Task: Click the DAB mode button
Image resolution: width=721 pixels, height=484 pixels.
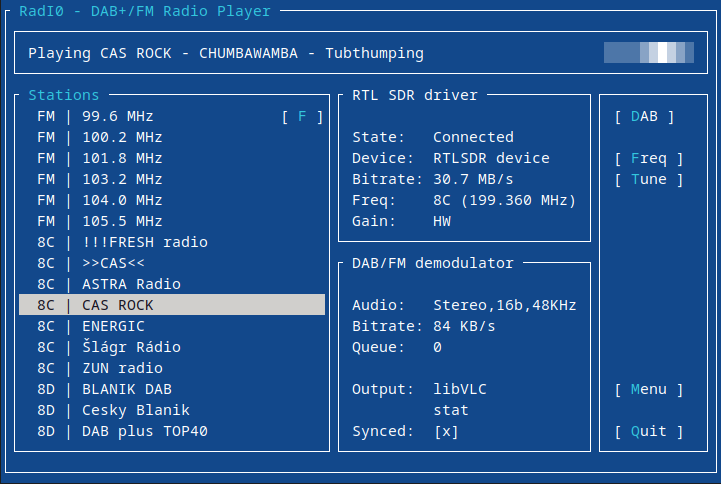Action: tap(644, 117)
